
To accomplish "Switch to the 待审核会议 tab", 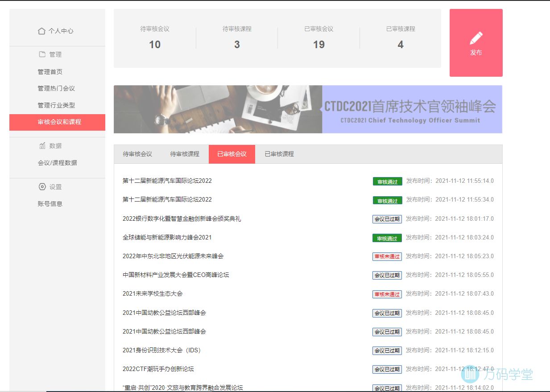I will pos(137,154).
